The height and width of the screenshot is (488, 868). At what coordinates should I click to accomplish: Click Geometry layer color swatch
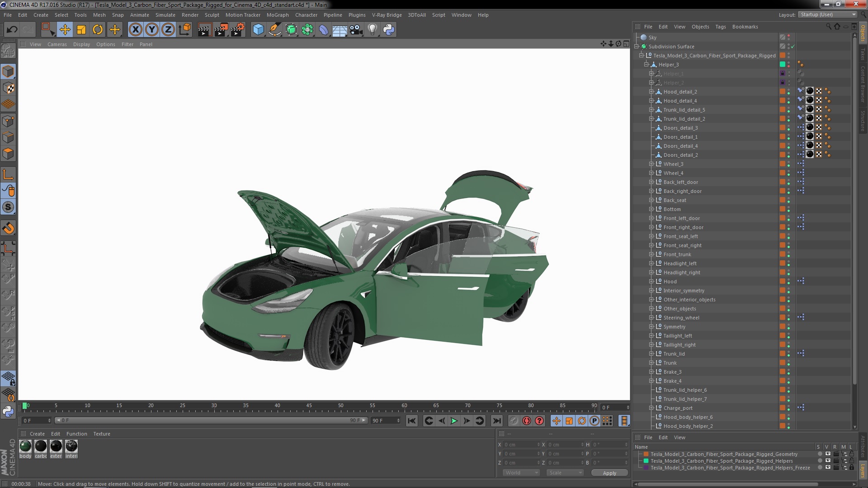[x=646, y=454]
